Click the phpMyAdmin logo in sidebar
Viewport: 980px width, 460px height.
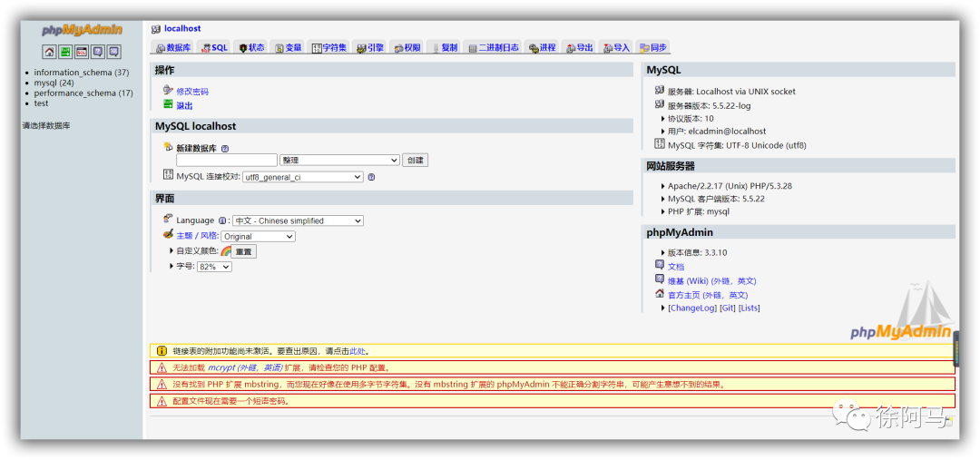click(x=82, y=31)
